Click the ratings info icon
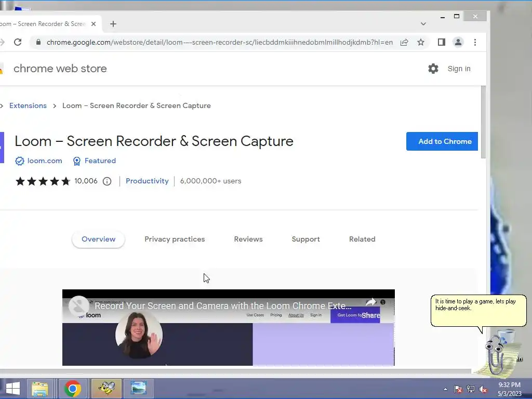 point(107,181)
